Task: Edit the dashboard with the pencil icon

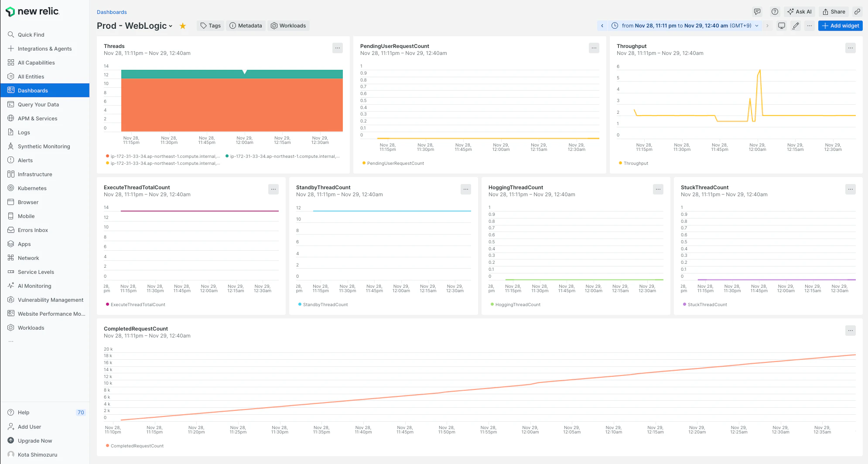Action: tap(796, 26)
